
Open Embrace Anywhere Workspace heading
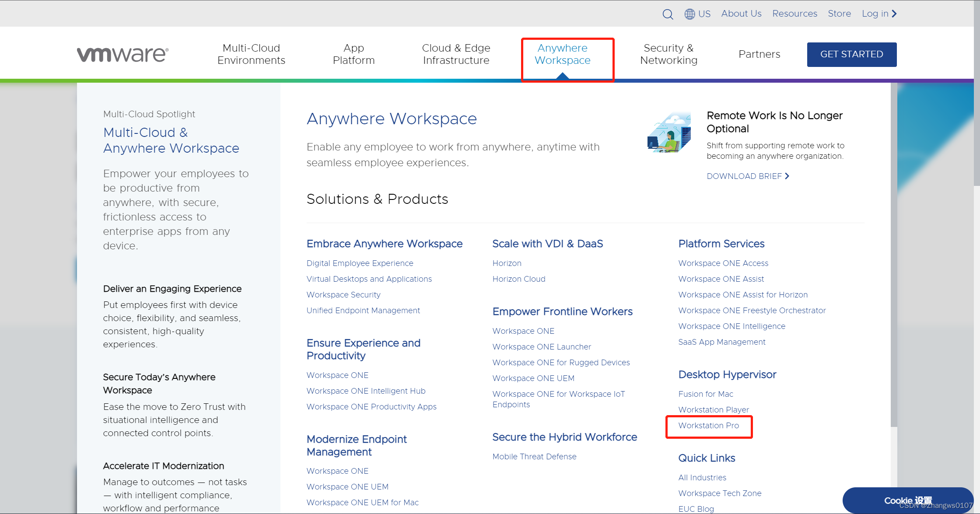[x=384, y=244]
